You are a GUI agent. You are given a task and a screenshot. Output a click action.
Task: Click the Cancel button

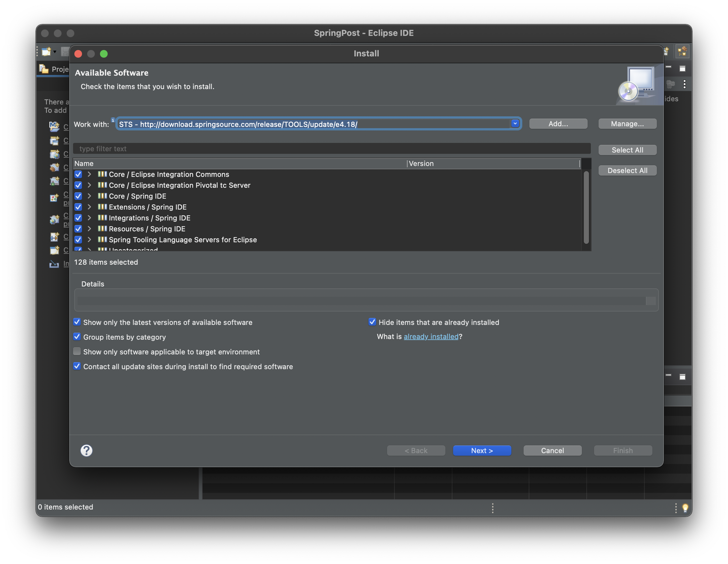click(552, 450)
